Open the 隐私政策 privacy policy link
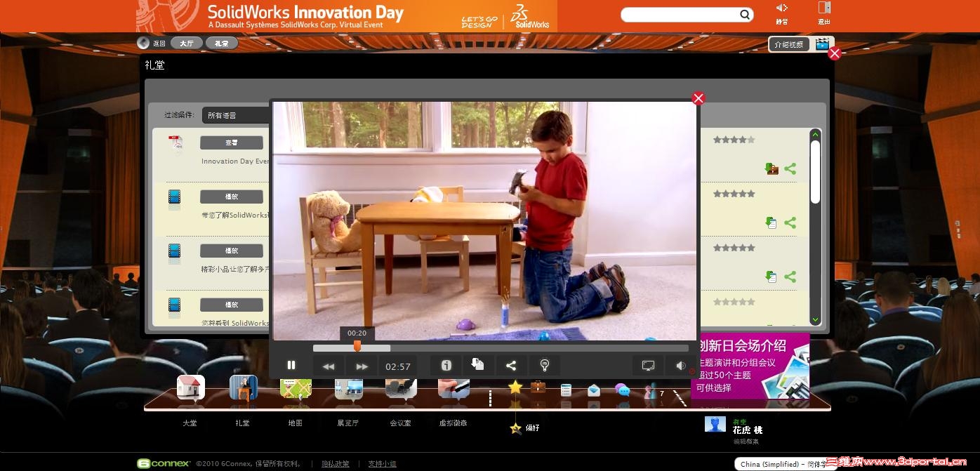Viewport: 980px width, 471px height. click(336, 464)
